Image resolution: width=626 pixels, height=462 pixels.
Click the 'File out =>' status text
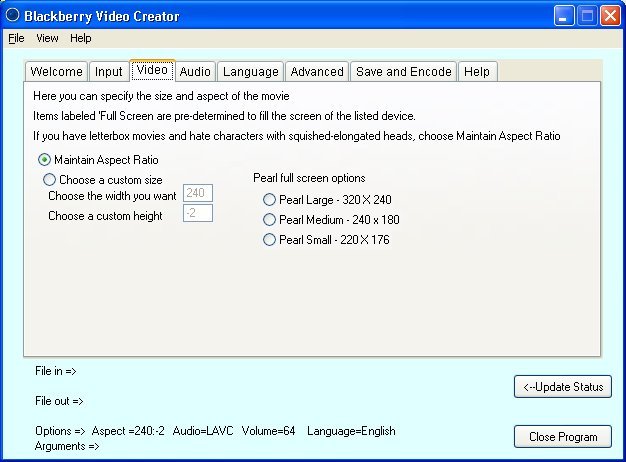coord(59,401)
